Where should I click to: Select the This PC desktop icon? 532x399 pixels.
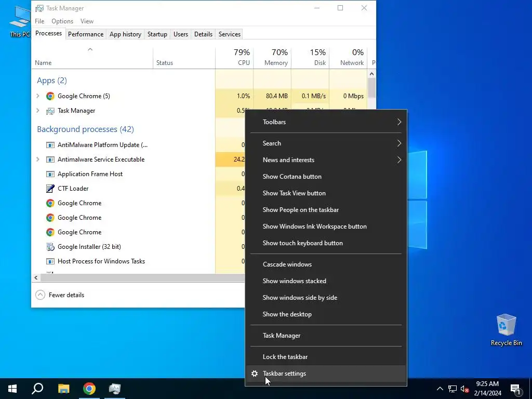tap(20, 21)
